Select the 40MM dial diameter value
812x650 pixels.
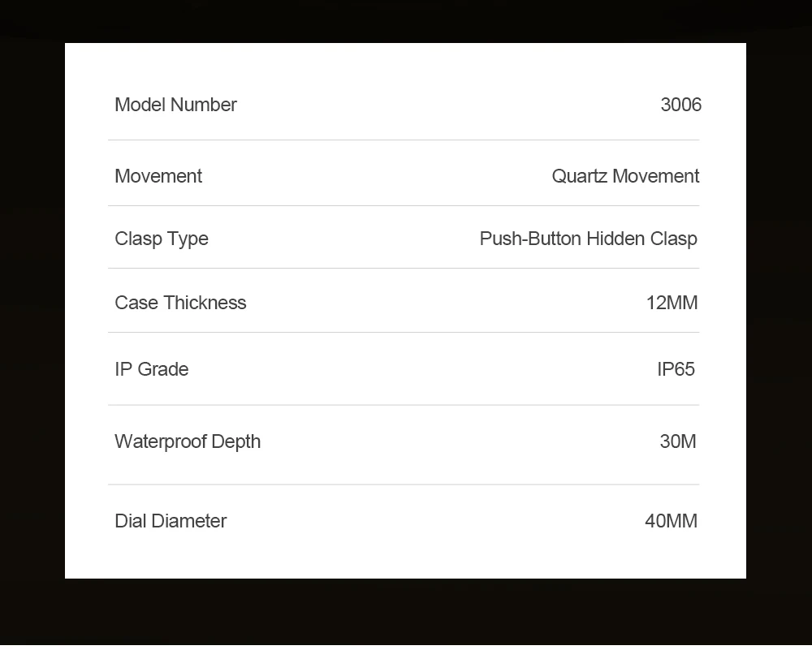(x=672, y=521)
